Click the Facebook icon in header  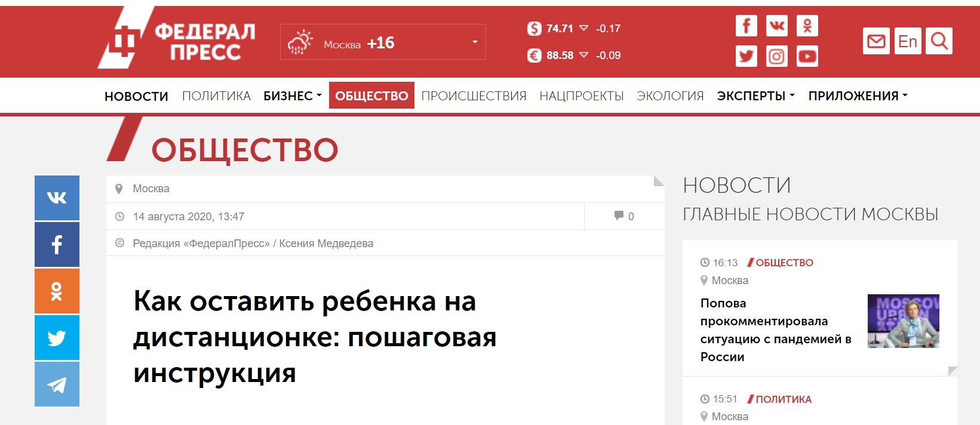pyautogui.click(x=746, y=26)
